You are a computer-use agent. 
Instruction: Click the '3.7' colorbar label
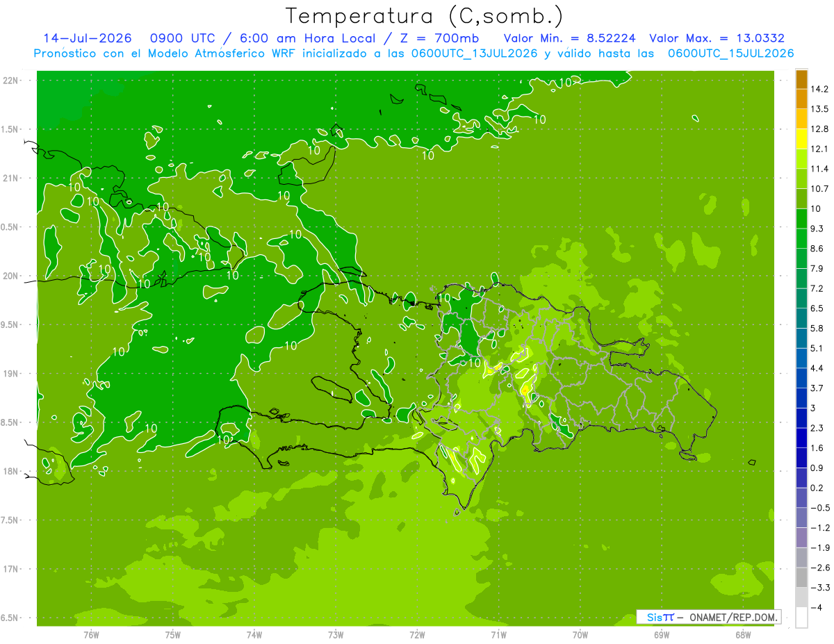[x=817, y=388]
